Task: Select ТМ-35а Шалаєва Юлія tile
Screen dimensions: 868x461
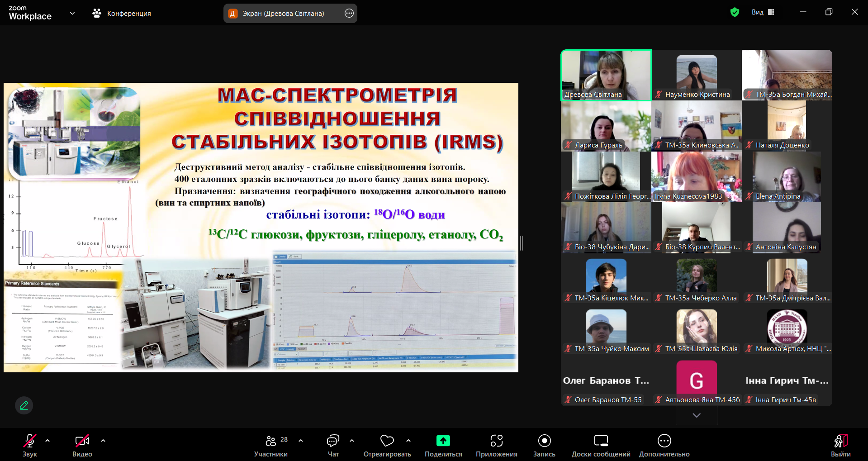Action: (x=697, y=329)
